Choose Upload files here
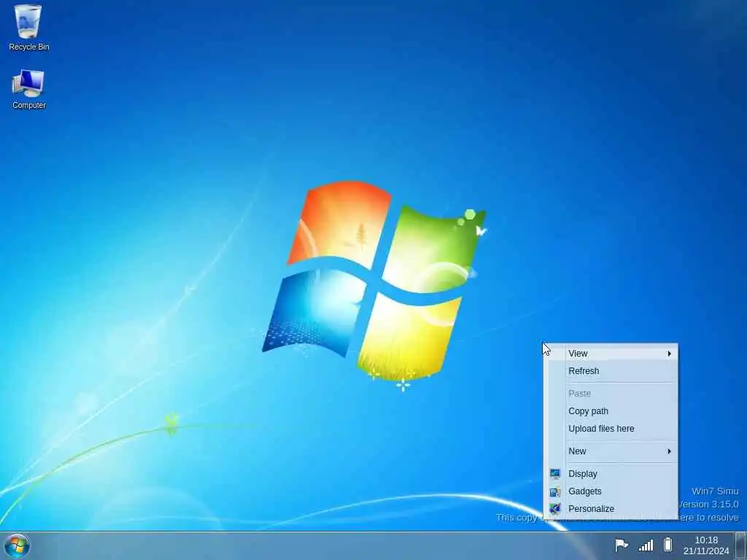 click(x=611, y=429)
